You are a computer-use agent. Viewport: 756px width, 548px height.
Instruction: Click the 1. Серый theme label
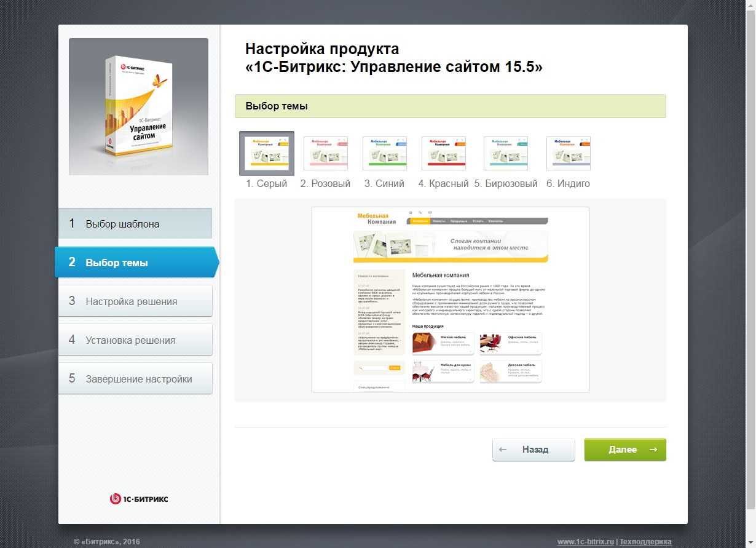click(x=266, y=183)
